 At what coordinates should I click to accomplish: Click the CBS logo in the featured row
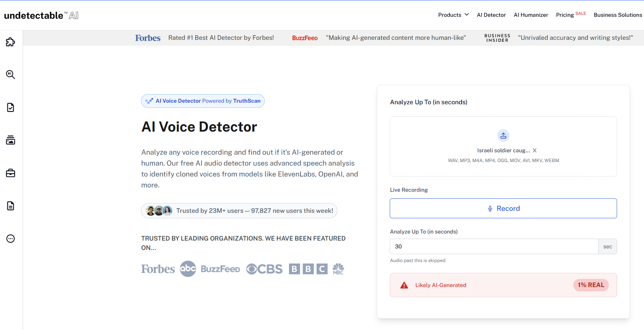pyautogui.click(x=264, y=269)
